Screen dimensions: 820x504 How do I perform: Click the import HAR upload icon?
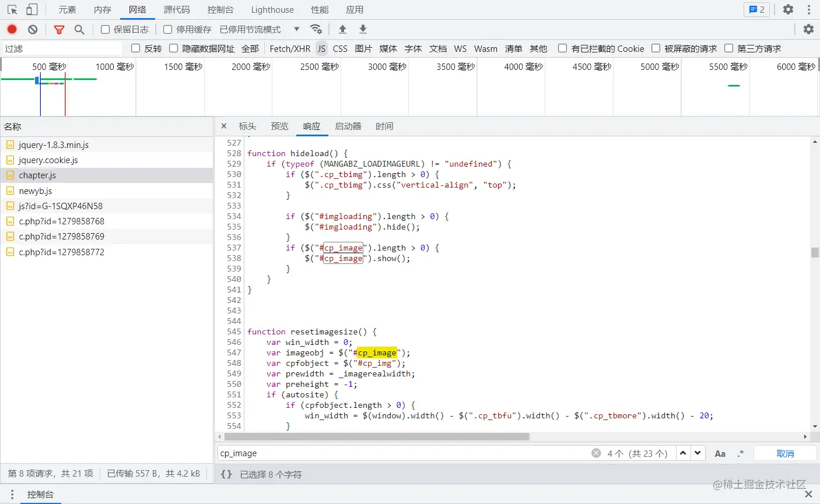[342, 29]
